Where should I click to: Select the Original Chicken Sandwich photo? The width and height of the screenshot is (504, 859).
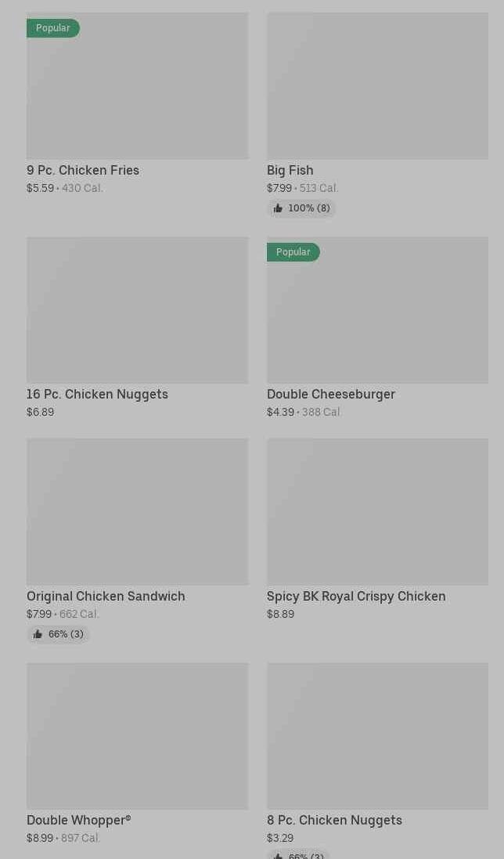tap(137, 511)
